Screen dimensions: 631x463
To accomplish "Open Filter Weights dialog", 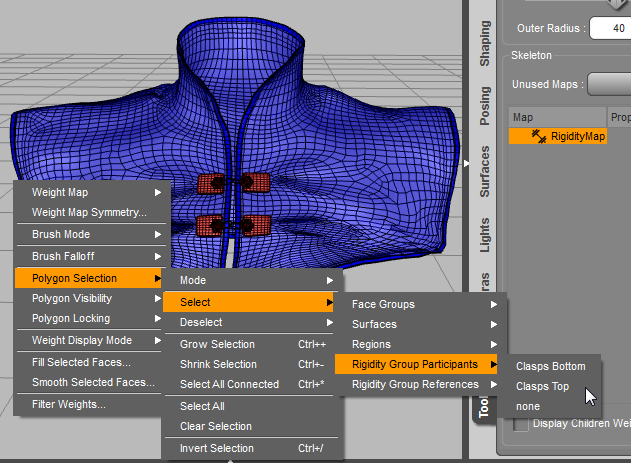I will 68,404.
